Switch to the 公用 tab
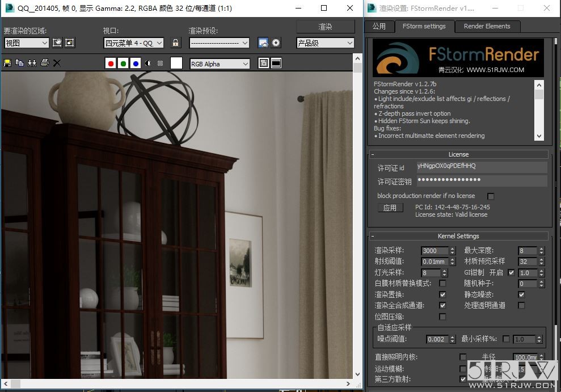 (x=379, y=26)
